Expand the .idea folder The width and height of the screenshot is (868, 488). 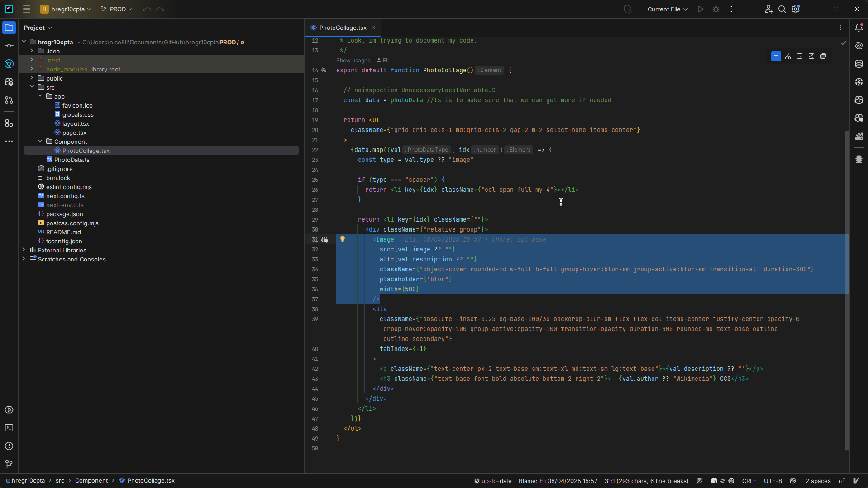pyautogui.click(x=32, y=51)
